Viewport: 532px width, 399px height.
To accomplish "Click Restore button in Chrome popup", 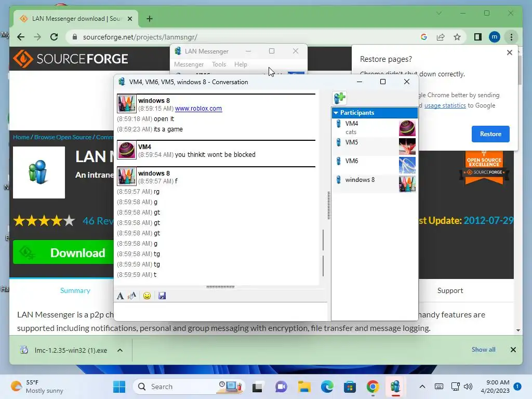I will click(x=490, y=134).
